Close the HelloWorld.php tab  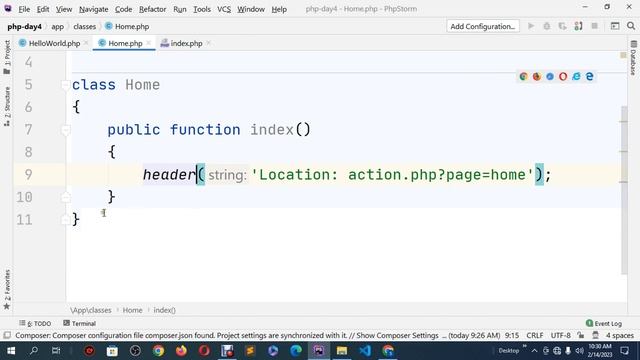coord(86,43)
